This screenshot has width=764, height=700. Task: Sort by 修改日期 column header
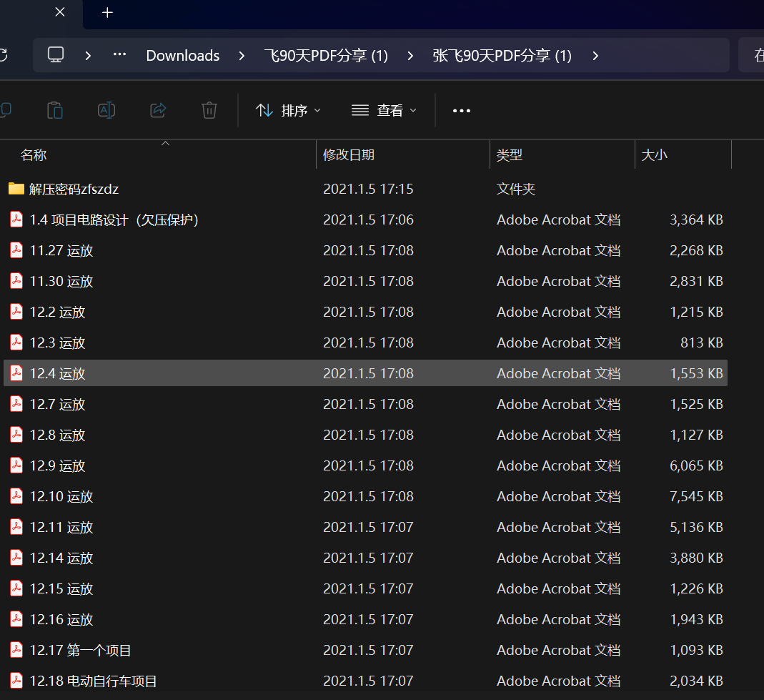(x=349, y=155)
